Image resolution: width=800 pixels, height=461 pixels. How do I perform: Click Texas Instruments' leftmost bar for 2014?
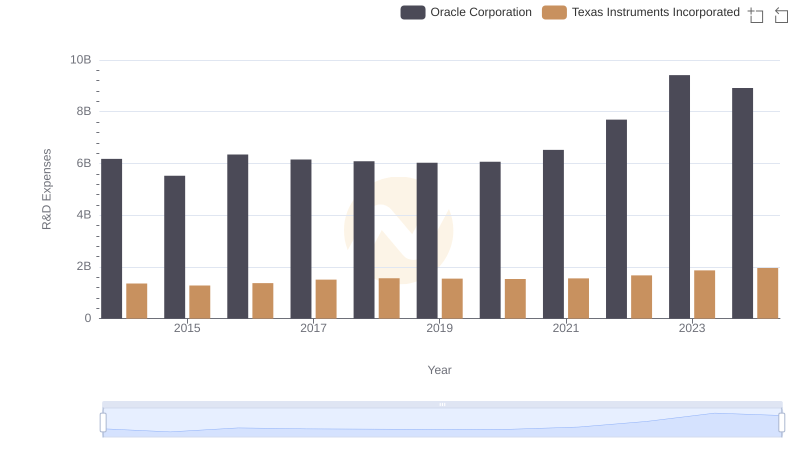click(x=137, y=301)
